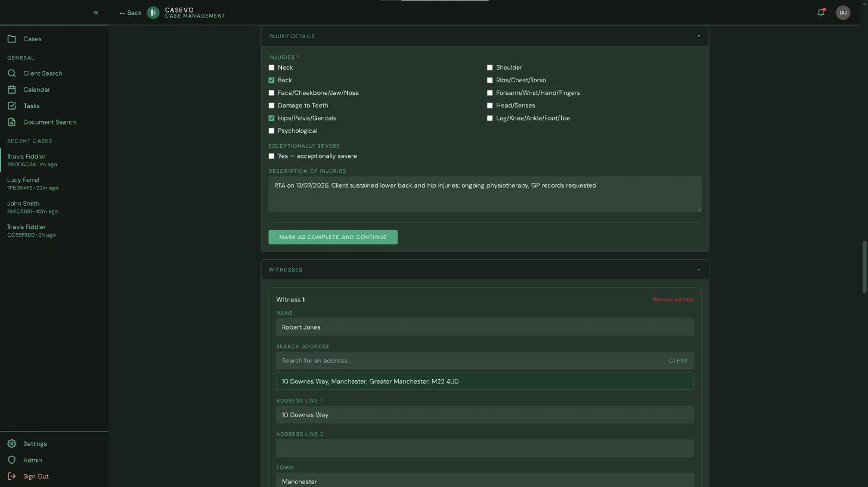
Task: Collapse the sidebar with the double-chevron icon
Action: click(95, 13)
